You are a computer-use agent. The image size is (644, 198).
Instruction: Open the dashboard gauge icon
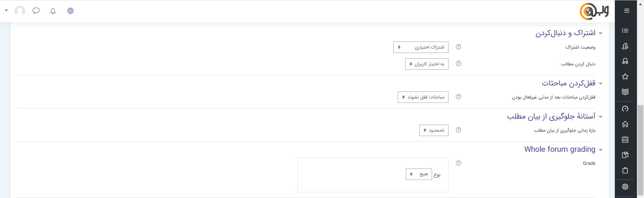(625, 109)
